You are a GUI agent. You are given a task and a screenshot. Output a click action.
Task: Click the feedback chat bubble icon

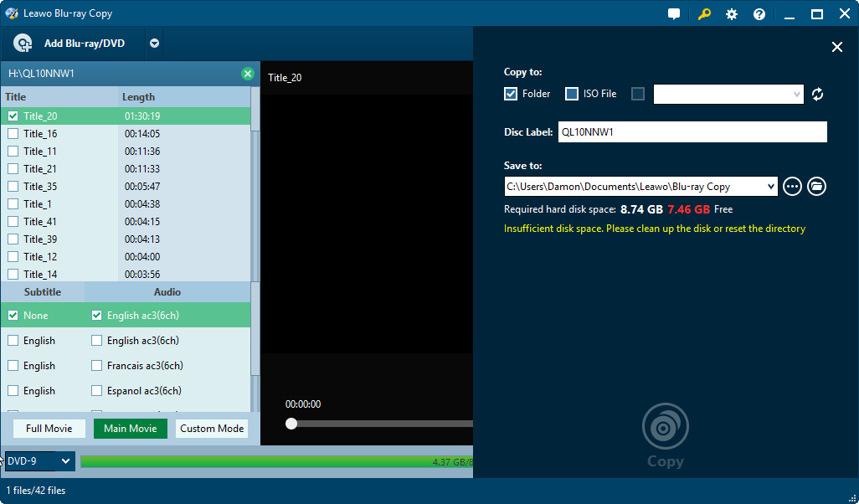click(674, 14)
